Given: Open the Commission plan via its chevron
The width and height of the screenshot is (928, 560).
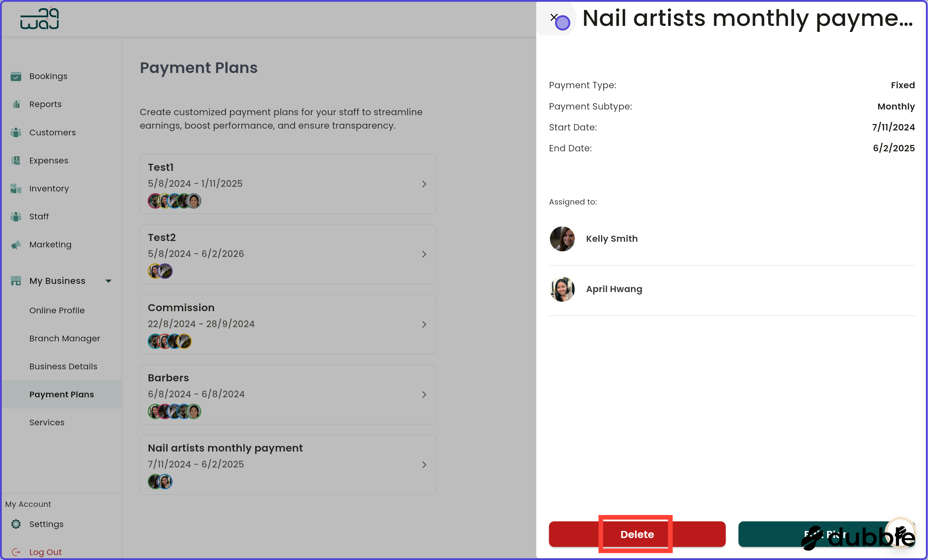Looking at the screenshot, I should coord(424,324).
